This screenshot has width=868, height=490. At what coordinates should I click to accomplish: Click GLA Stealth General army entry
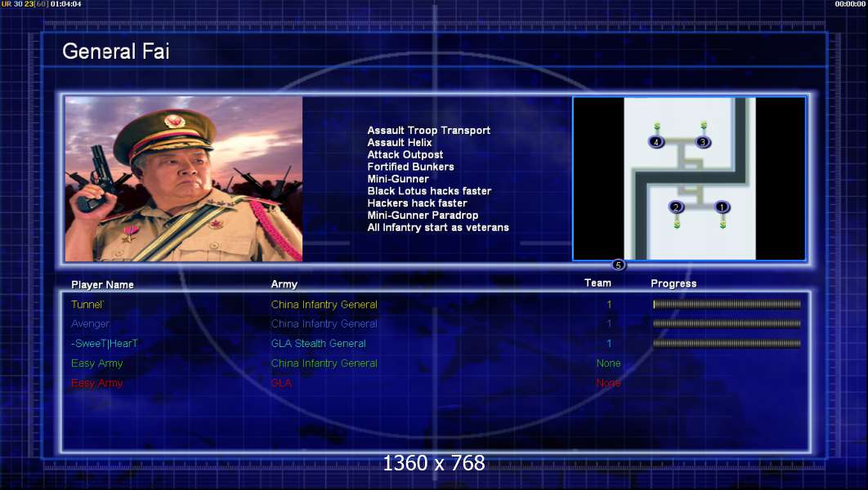click(x=318, y=344)
